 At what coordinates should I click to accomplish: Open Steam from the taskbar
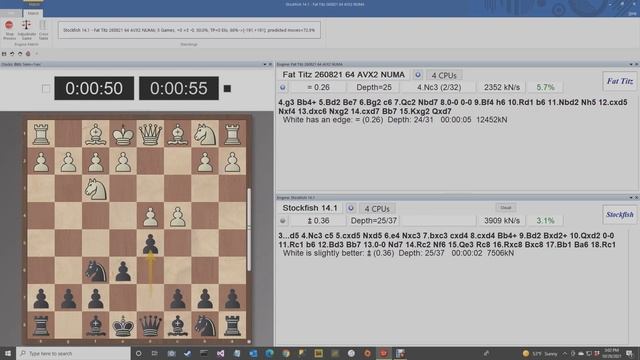click(x=187, y=353)
